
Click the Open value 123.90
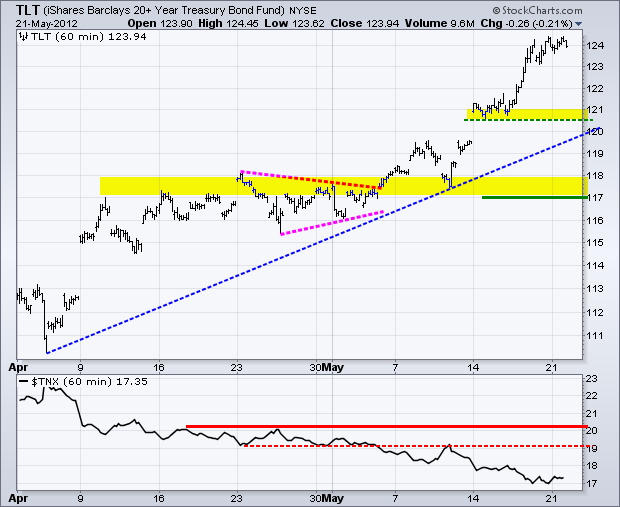(176, 24)
